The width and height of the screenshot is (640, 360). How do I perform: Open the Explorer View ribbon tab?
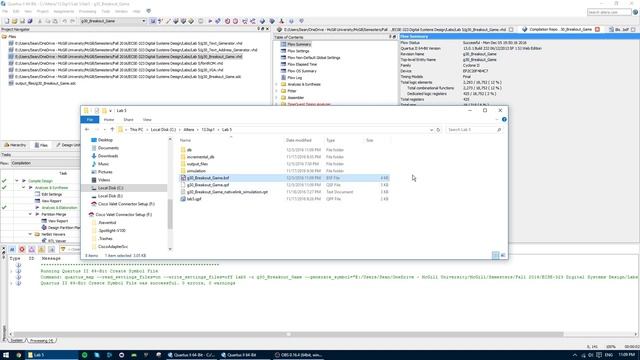pyautogui.click(x=147, y=120)
